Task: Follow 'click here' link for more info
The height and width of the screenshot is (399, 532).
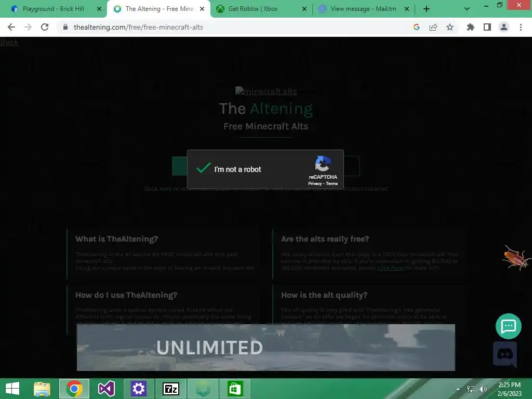Action: coord(390,268)
